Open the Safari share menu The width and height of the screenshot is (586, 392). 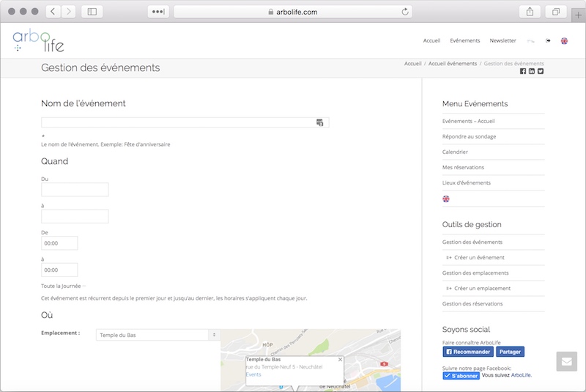click(x=530, y=12)
